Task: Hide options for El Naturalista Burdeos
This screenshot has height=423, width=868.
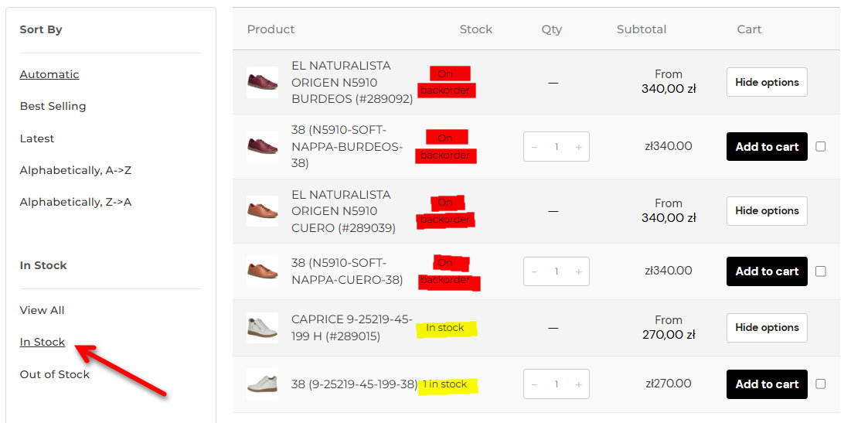Action: pos(767,82)
